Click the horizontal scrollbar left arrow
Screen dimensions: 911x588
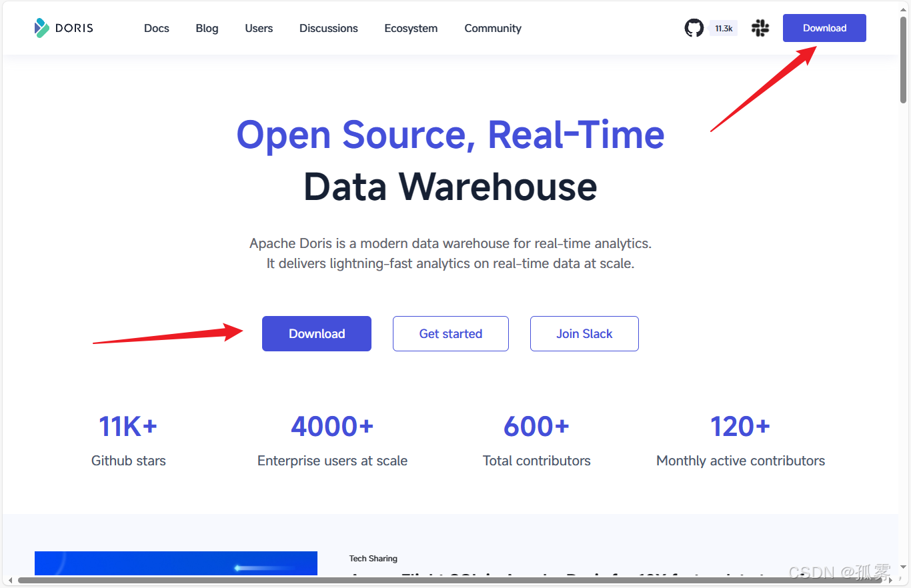[9, 581]
